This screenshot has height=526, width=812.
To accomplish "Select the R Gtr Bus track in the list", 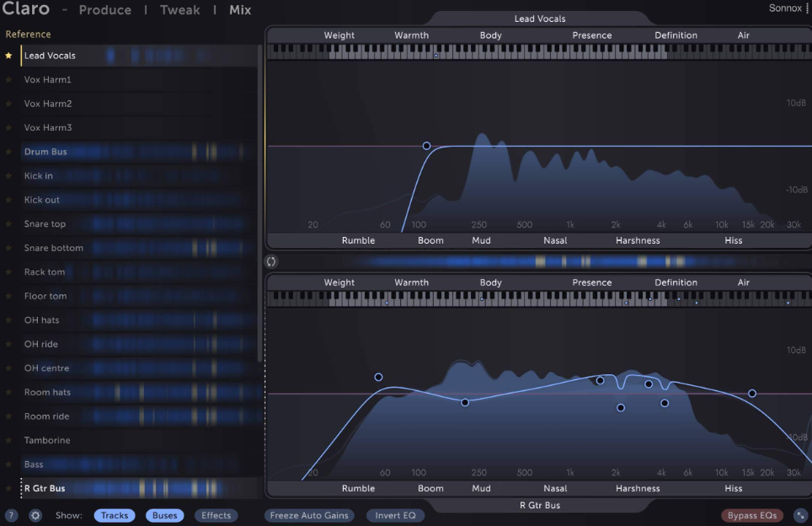I will click(139, 488).
